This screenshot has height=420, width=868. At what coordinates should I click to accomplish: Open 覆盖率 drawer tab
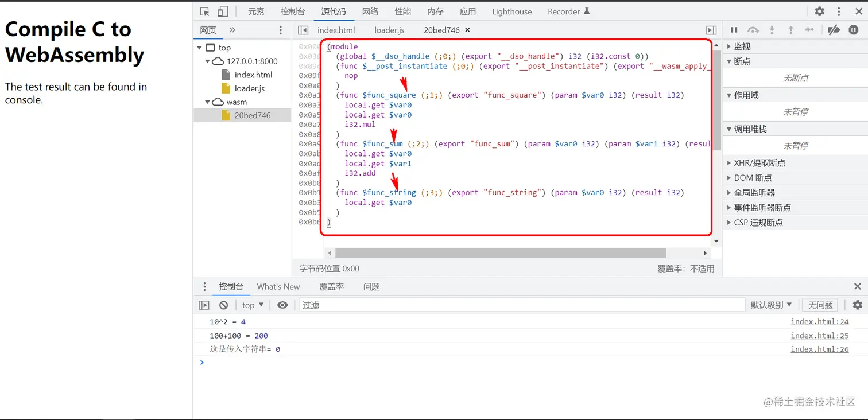pyautogui.click(x=331, y=287)
